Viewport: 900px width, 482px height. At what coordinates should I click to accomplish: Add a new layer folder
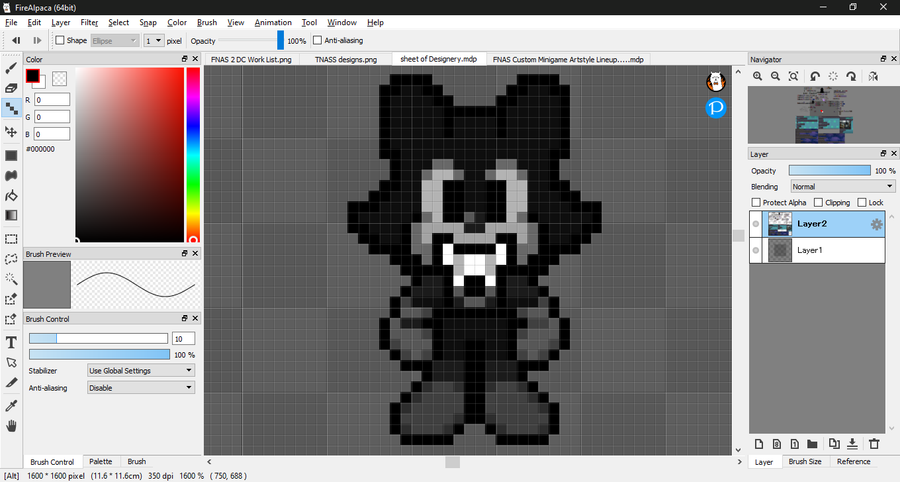click(812, 444)
